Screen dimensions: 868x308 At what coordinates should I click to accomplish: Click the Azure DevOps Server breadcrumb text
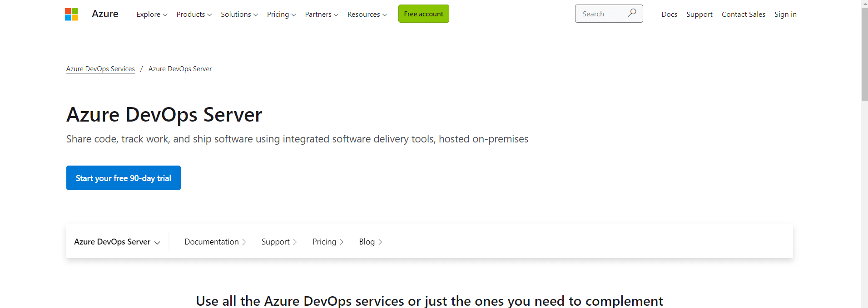point(180,69)
